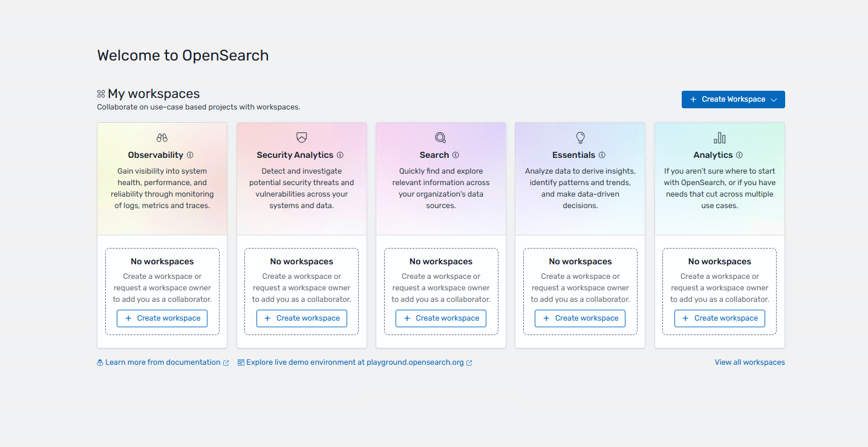
Task: Click 'No workspaces' in the Security Analytics card
Action: (x=302, y=261)
